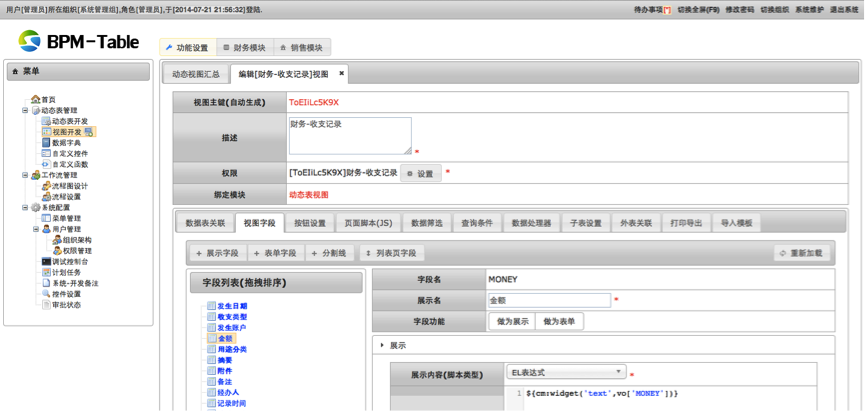This screenshot has width=865, height=411.
Task: Click the 菜单管理 icon in the tree
Action: tap(46, 218)
